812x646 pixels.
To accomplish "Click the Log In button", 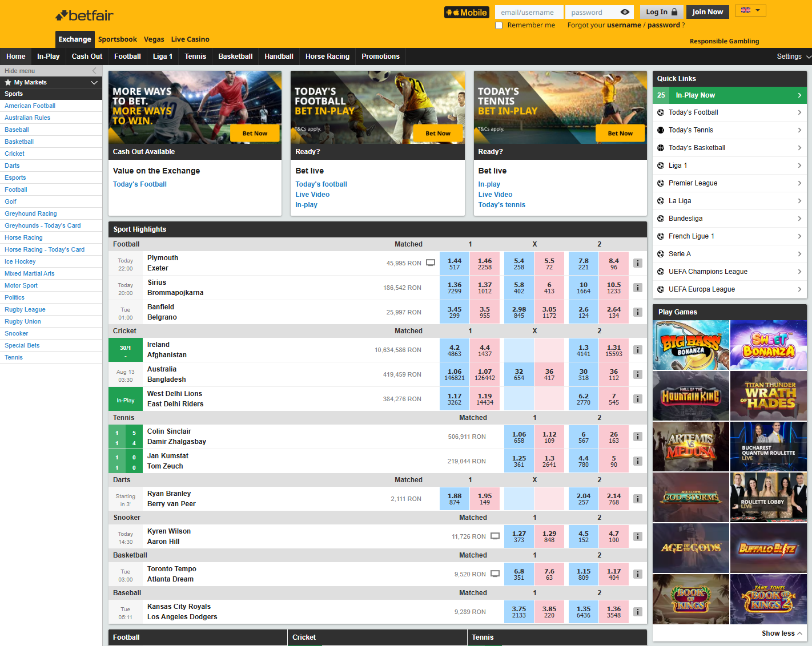I will click(661, 12).
